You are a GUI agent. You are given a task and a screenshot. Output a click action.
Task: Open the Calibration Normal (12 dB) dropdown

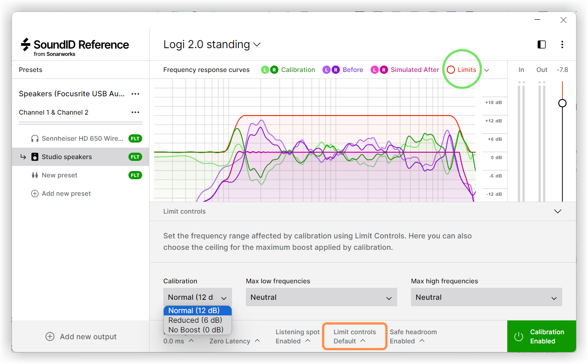pos(198,297)
